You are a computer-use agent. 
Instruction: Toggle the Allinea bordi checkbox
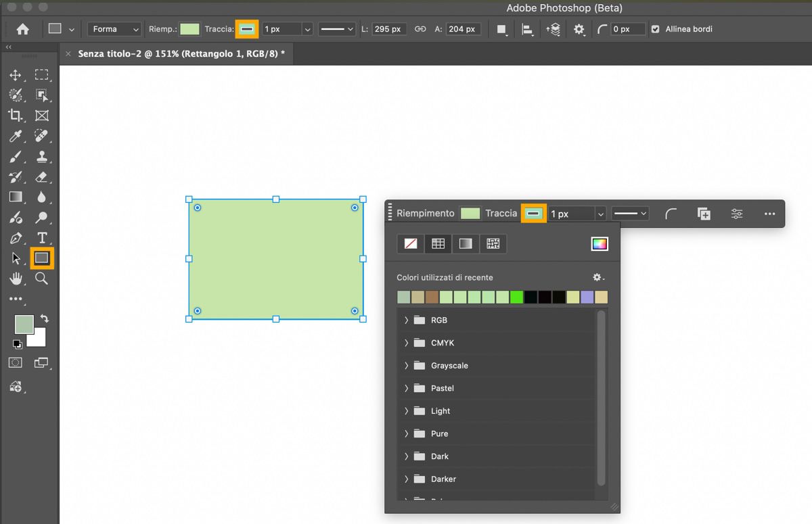pos(655,29)
